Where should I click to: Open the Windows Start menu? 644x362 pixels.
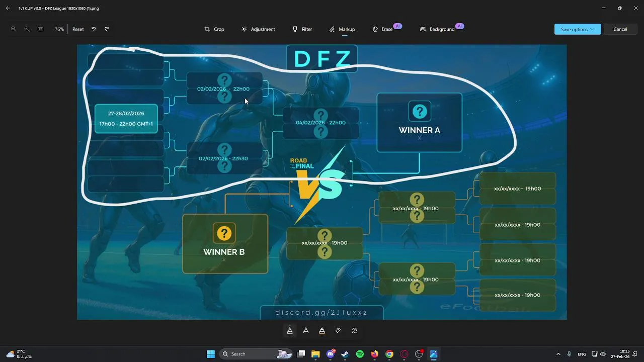pos(211,354)
